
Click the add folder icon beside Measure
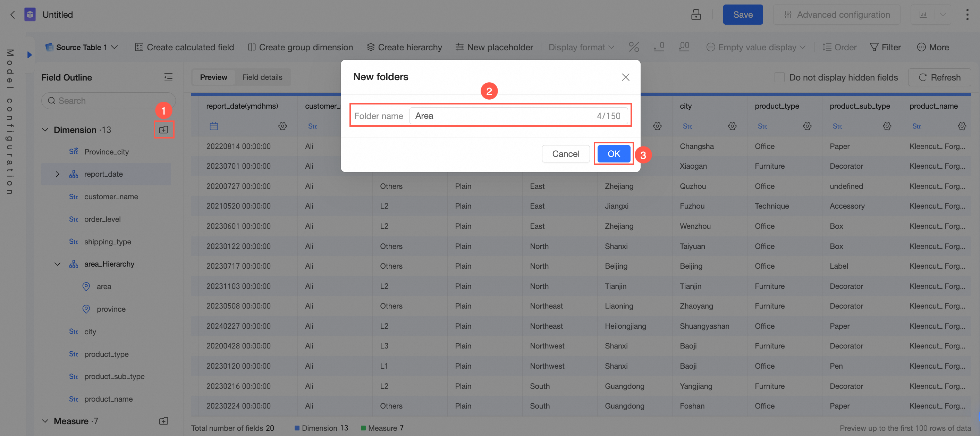(163, 421)
